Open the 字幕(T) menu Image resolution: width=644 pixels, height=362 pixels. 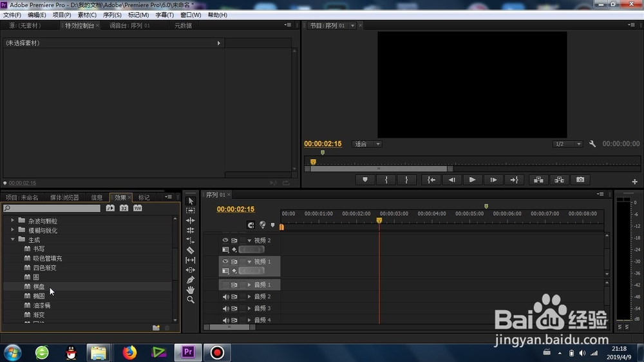pyautogui.click(x=164, y=15)
